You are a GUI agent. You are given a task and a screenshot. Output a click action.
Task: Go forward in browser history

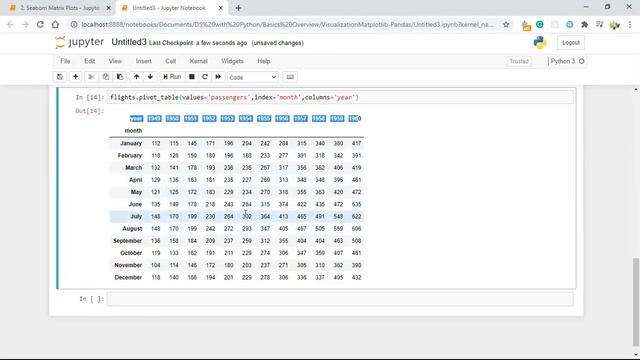tap(25, 25)
